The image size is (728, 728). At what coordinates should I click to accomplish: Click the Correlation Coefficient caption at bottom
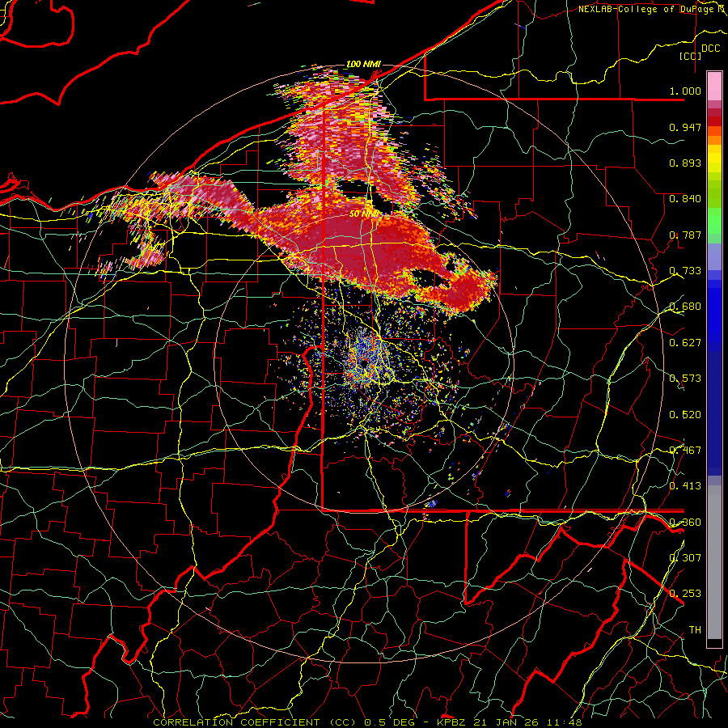click(x=366, y=722)
